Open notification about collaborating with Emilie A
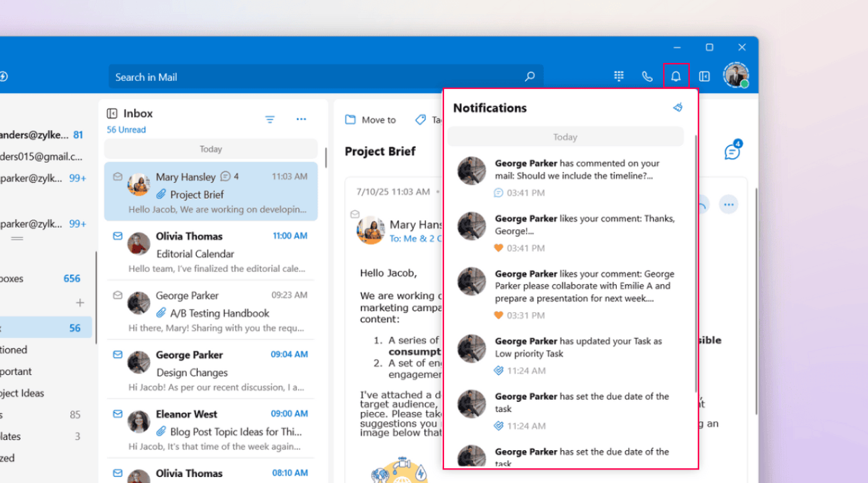Image resolution: width=868 pixels, height=483 pixels. (x=566, y=293)
